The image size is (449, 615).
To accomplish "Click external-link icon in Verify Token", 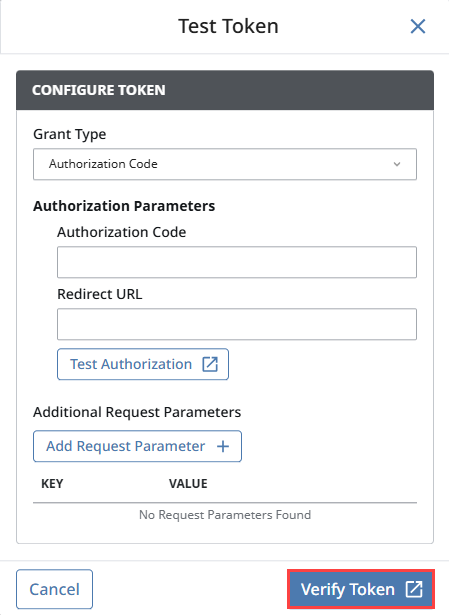I will (414, 589).
